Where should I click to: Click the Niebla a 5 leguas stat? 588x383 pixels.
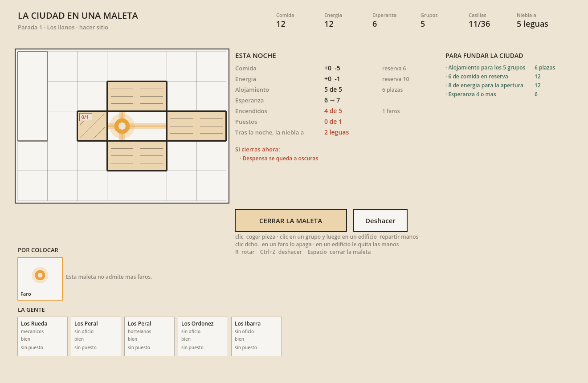(x=532, y=20)
